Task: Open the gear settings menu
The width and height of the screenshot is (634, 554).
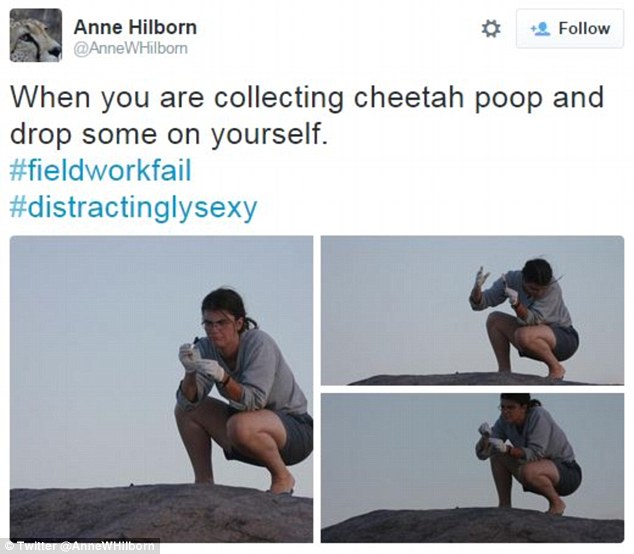Action: pos(491,29)
